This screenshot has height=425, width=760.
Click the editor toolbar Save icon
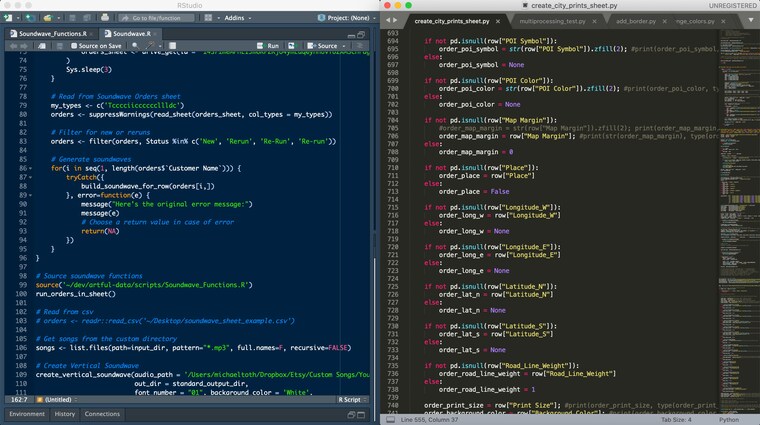(x=60, y=46)
